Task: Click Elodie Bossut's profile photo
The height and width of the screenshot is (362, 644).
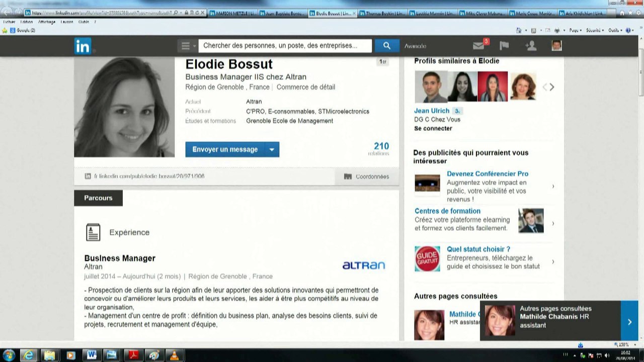Action: 124,107
